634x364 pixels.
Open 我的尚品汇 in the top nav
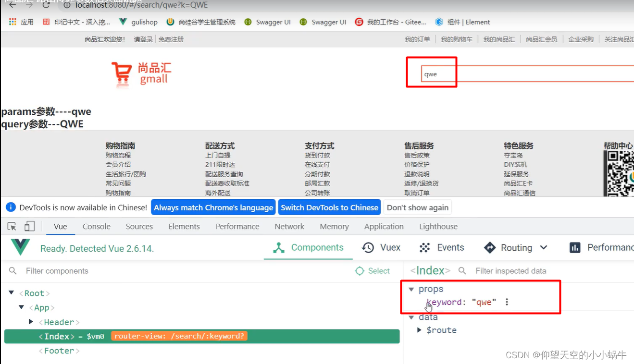click(x=499, y=39)
